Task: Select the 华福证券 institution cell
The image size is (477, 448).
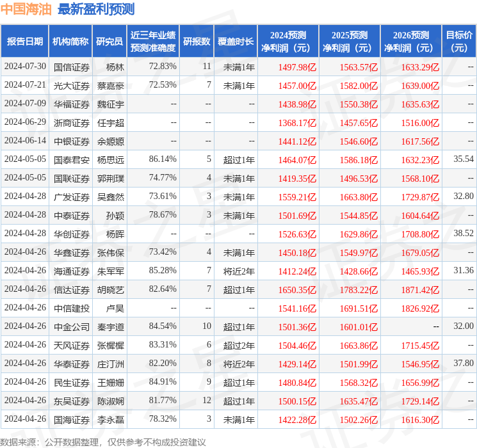Action: (x=72, y=104)
